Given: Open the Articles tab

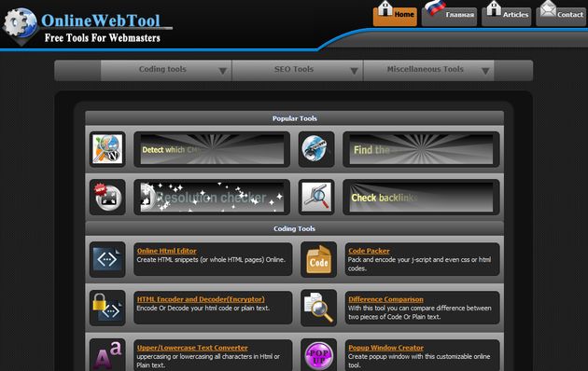Looking at the screenshot, I should (x=506, y=17).
